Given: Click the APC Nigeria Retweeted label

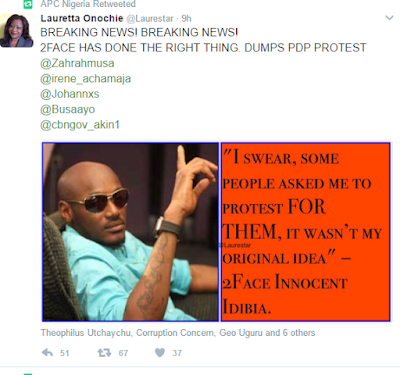Looking at the screenshot, I should (88, 4).
